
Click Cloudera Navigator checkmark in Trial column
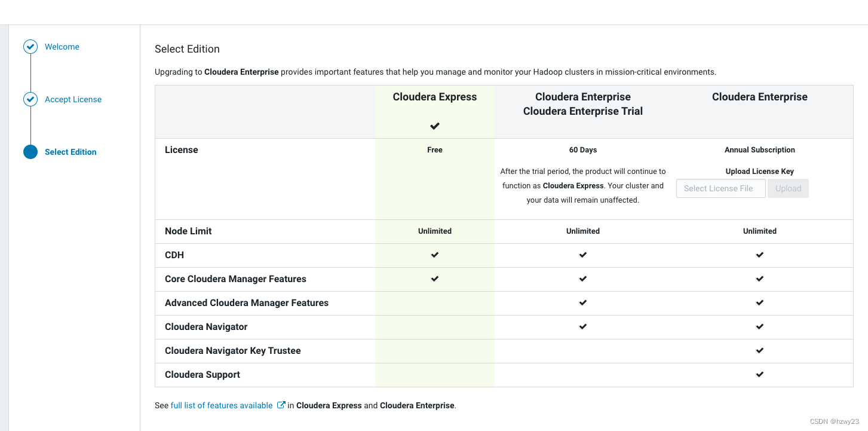click(583, 326)
